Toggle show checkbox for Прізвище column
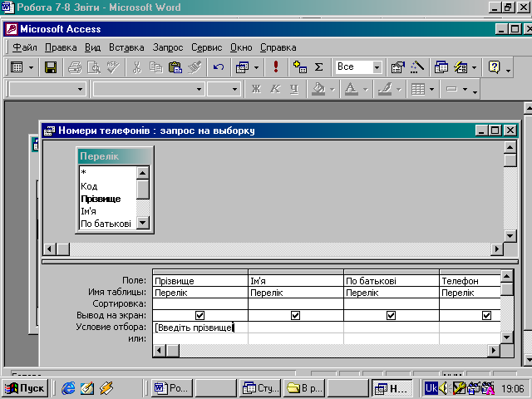The image size is (532, 399). 199,316
